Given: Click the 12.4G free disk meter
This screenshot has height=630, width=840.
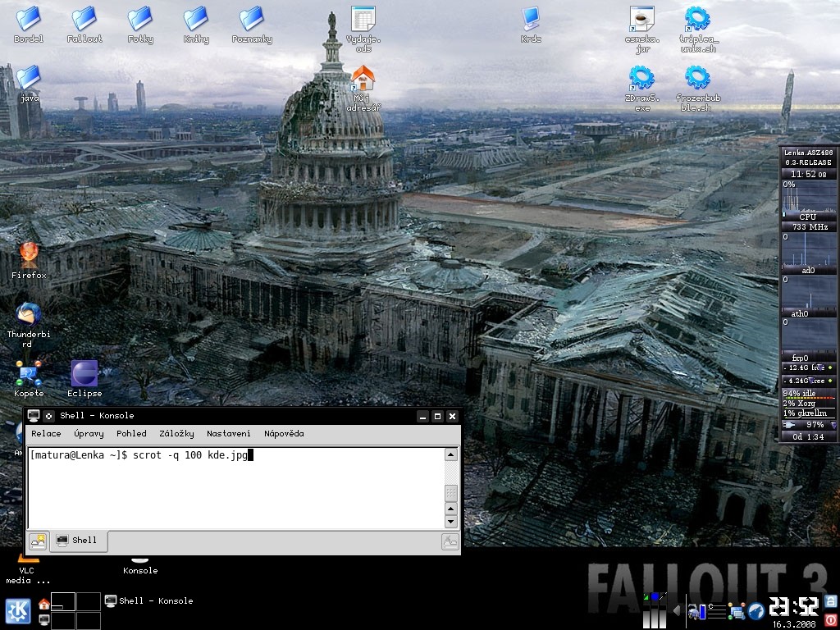Looking at the screenshot, I should (808, 367).
